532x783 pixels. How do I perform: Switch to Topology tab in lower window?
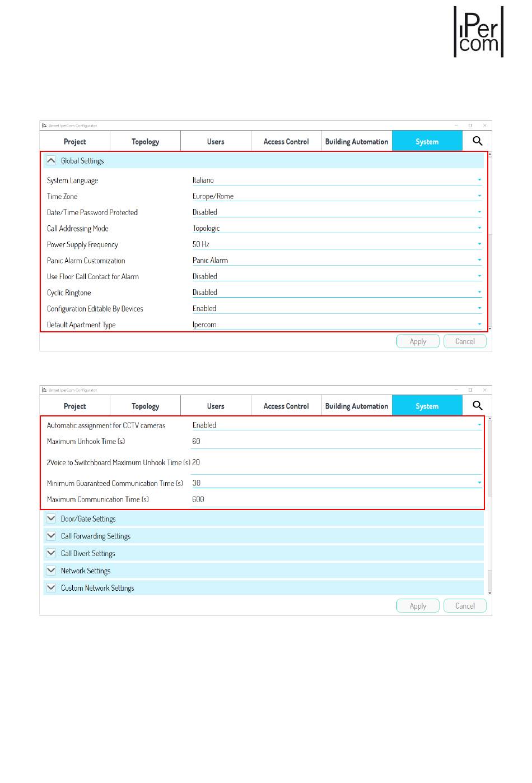(146, 406)
